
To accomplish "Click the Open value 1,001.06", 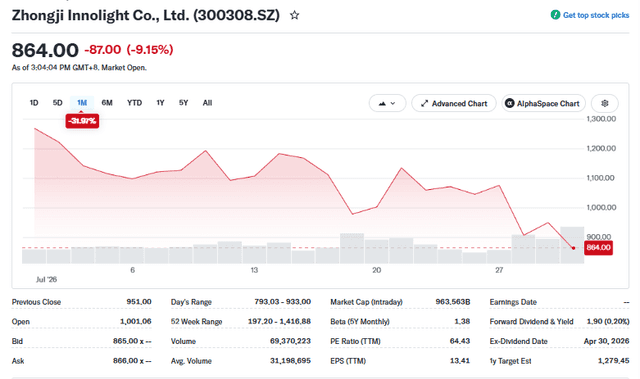I will pos(136,321).
